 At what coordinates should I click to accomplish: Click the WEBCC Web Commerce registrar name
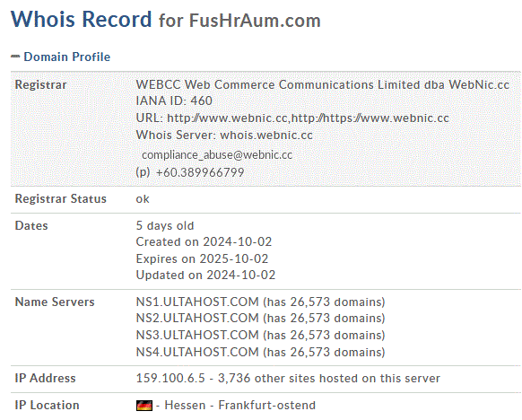323,84
